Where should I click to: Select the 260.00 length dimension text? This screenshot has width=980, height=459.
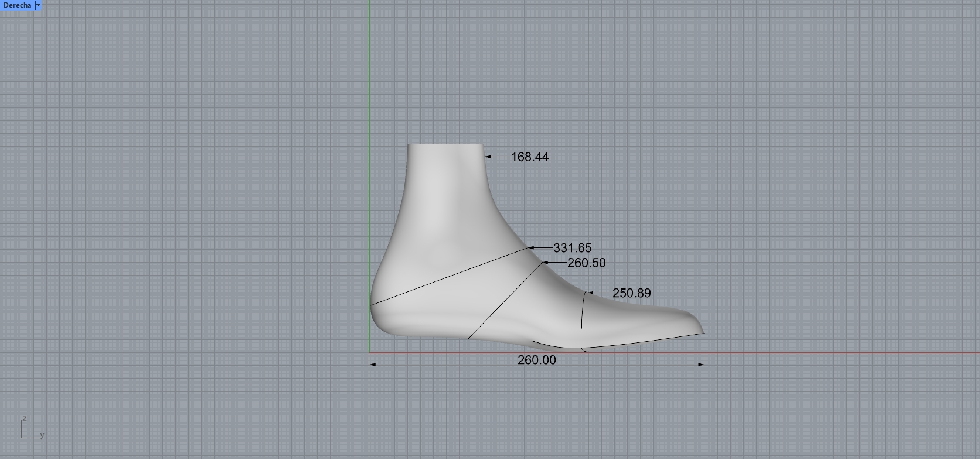click(x=536, y=360)
